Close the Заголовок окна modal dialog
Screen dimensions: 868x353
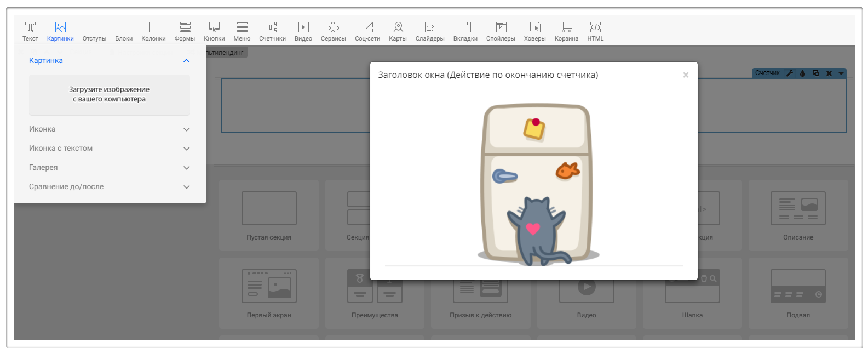tap(686, 75)
